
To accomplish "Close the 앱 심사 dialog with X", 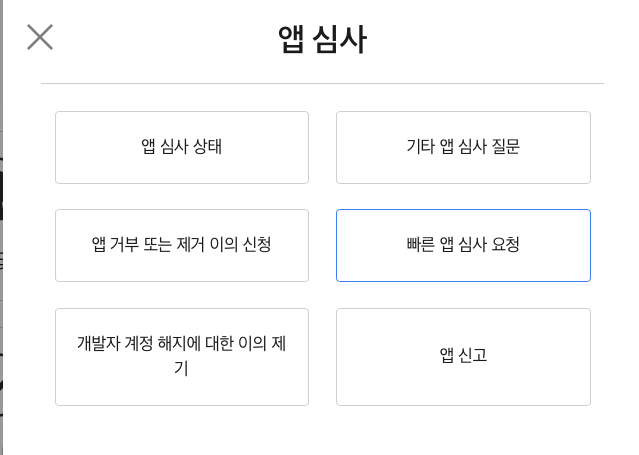I will (x=40, y=37).
